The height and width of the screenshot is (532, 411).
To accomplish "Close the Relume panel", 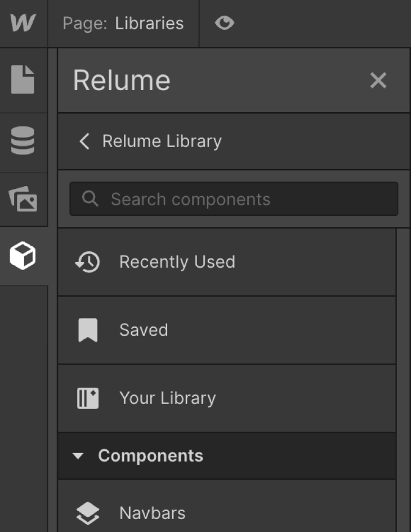I will pos(378,80).
